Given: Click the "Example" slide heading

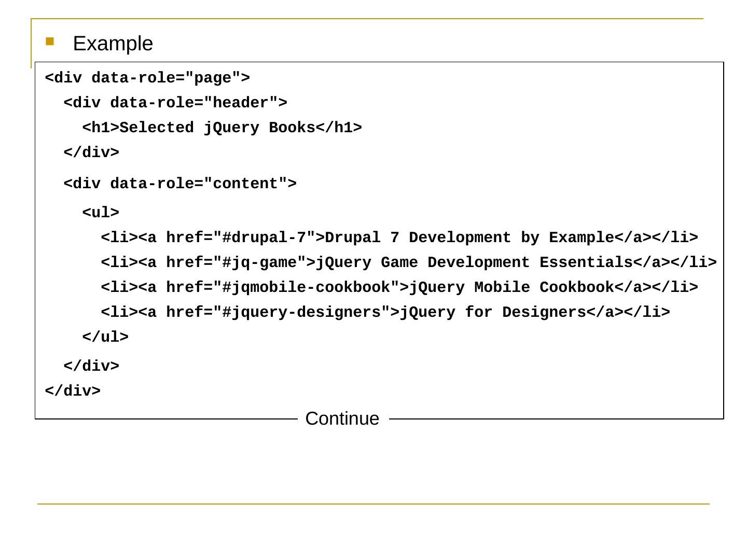Looking at the screenshot, I should (x=113, y=44).
